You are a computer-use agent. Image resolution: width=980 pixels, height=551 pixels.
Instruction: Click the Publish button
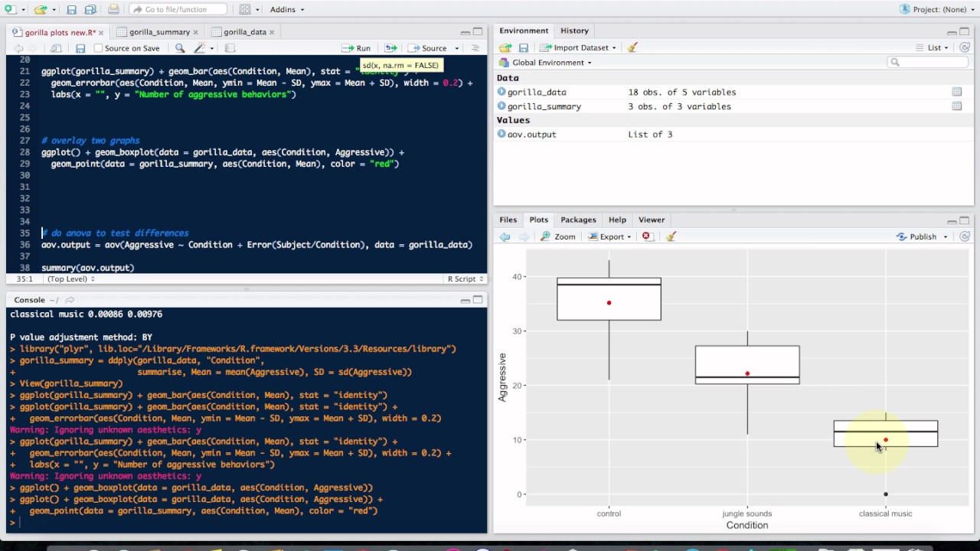point(917,236)
